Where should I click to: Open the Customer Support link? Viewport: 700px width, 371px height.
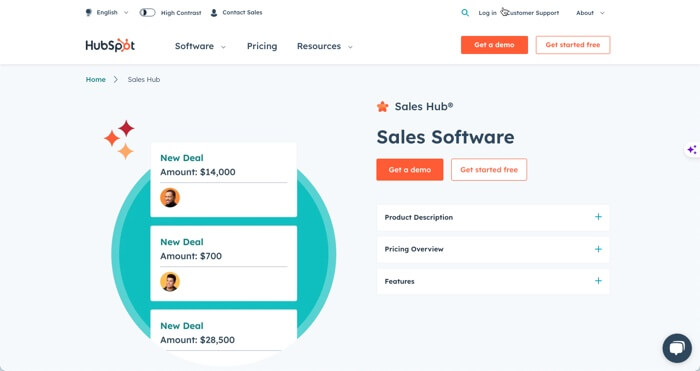click(532, 13)
